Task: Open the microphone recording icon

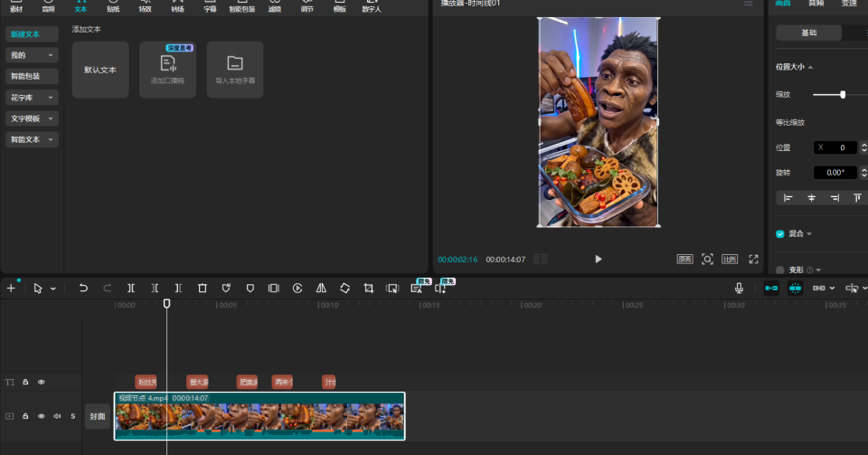Action: tap(739, 288)
